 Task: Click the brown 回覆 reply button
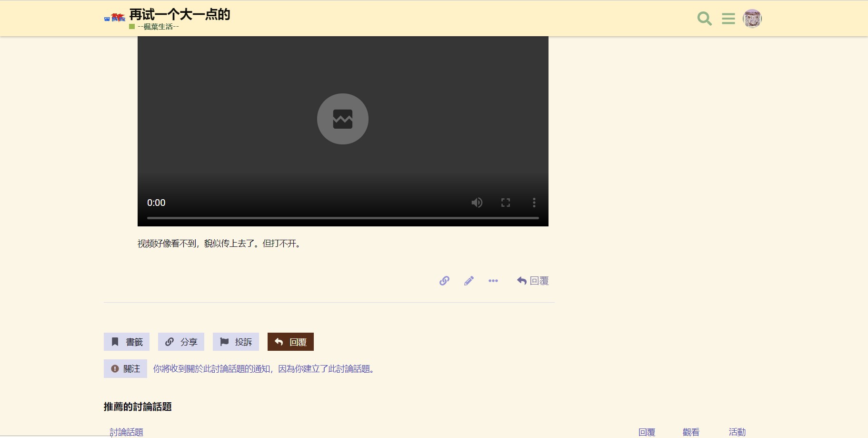290,342
